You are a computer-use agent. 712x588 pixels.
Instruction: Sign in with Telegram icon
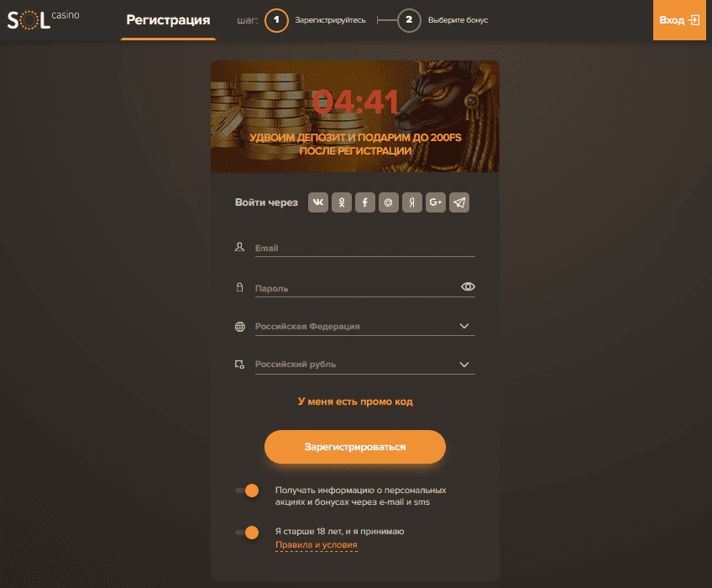coord(459,202)
